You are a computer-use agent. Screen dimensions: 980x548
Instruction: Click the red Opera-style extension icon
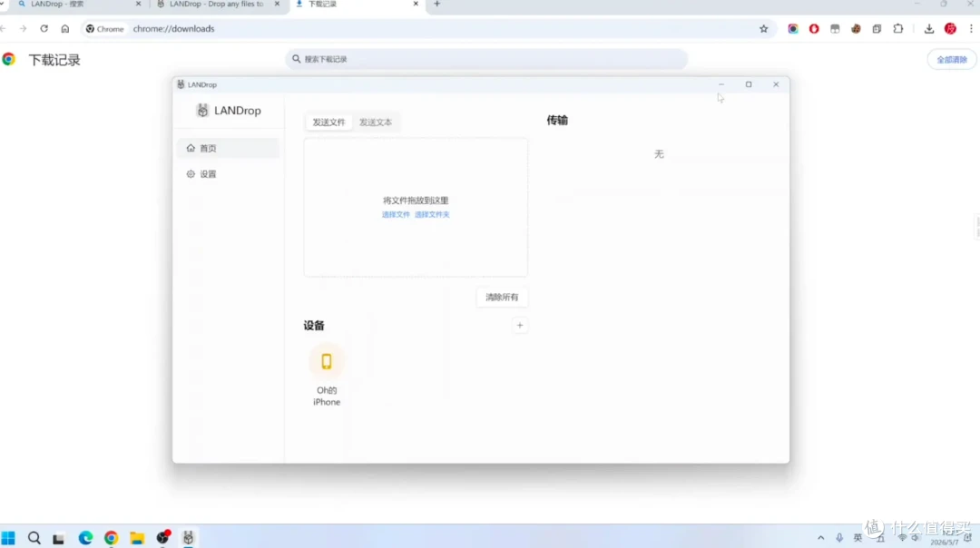point(814,29)
